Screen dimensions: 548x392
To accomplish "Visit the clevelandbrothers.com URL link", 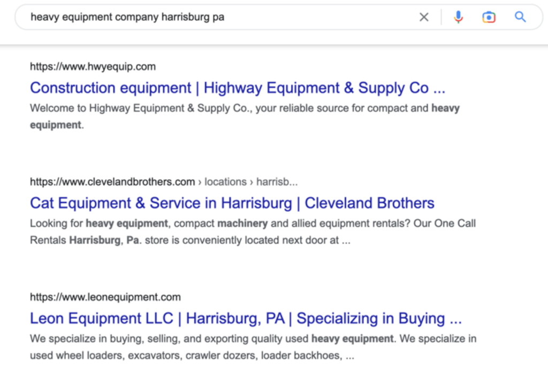I will 112,182.
